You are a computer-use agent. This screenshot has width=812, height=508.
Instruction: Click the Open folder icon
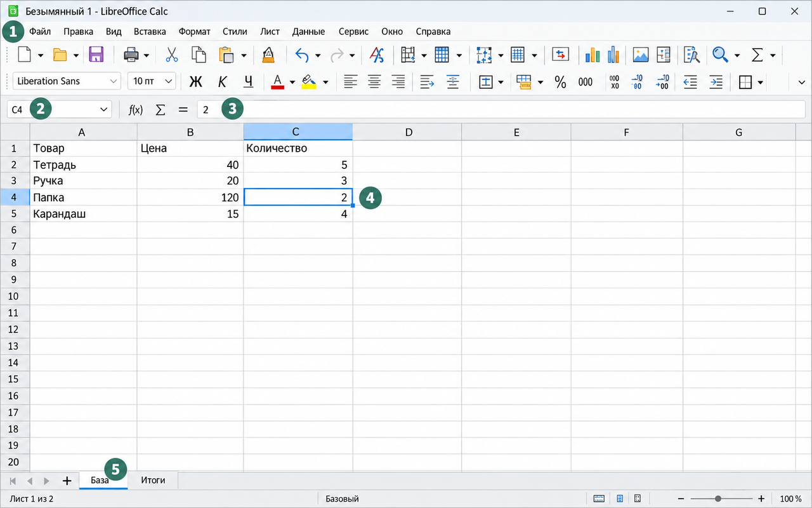[60, 55]
